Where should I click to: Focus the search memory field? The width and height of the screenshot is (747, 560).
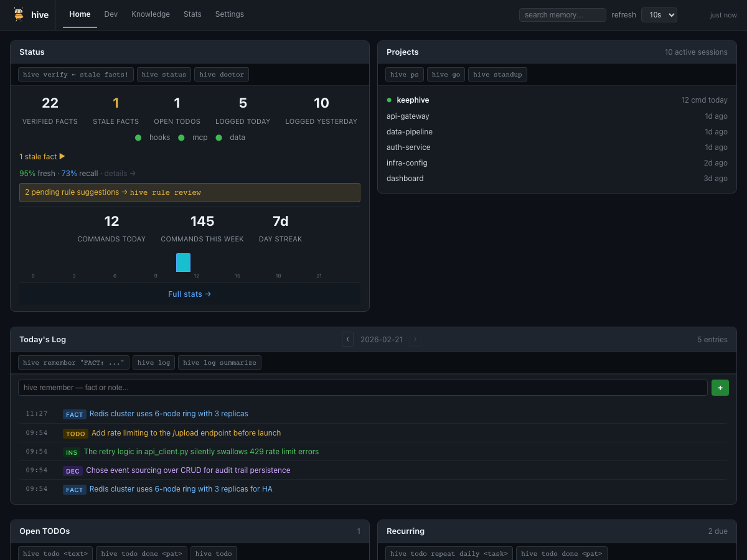tap(563, 15)
